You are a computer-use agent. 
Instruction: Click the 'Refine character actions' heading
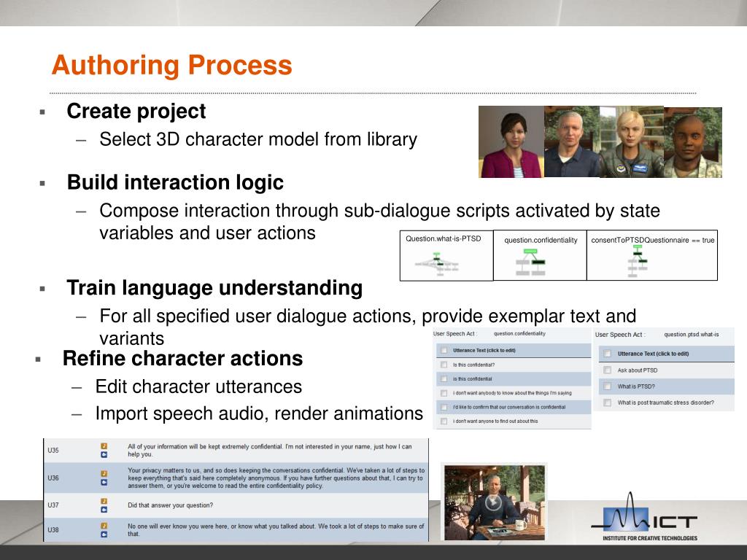(x=183, y=359)
